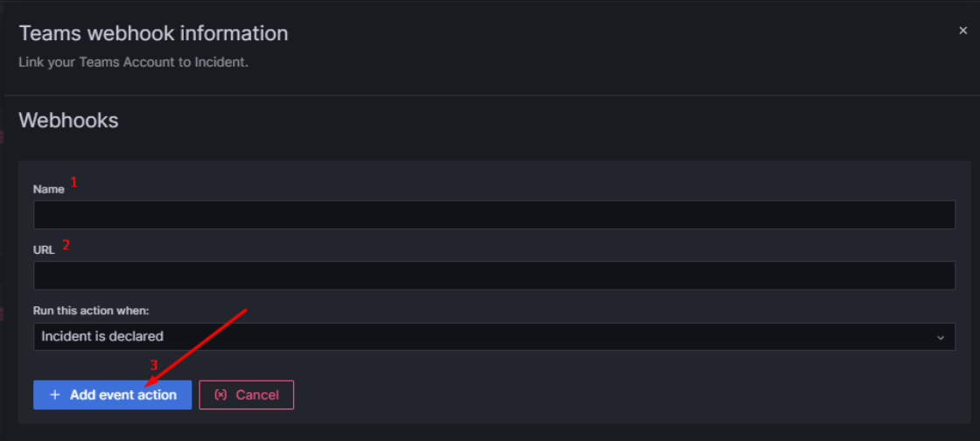This screenshot has width=980, height=441.
Task: Click the Cancel button text
Action: click(x=257, y=395)
